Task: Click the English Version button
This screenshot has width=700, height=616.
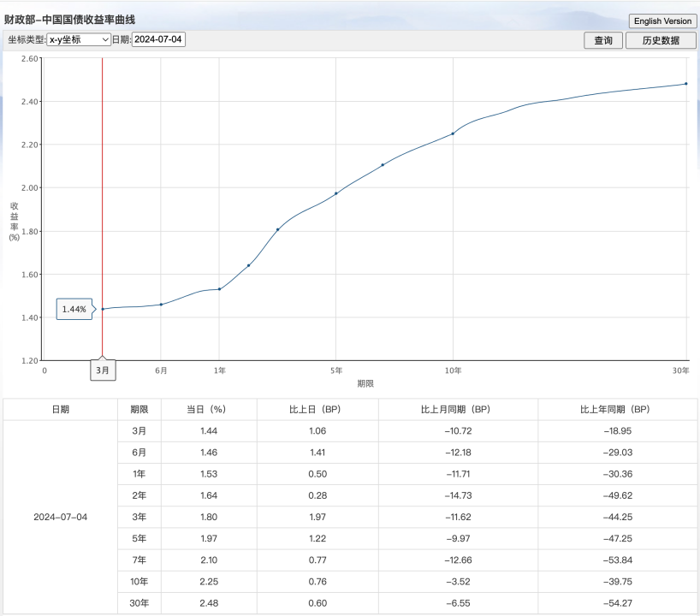Action: (x=662, y=21)
